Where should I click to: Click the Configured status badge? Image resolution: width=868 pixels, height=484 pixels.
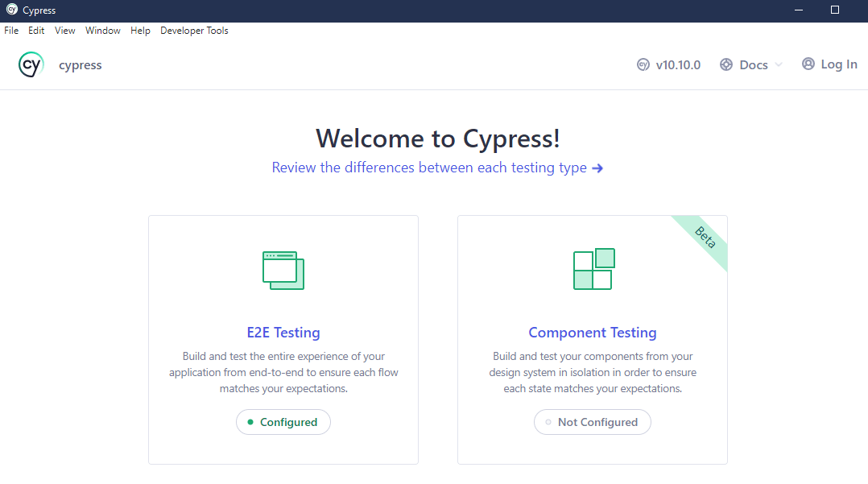click(283, 422)
